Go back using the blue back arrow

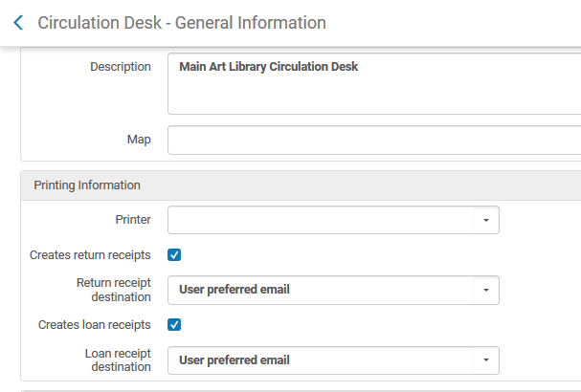18,23
